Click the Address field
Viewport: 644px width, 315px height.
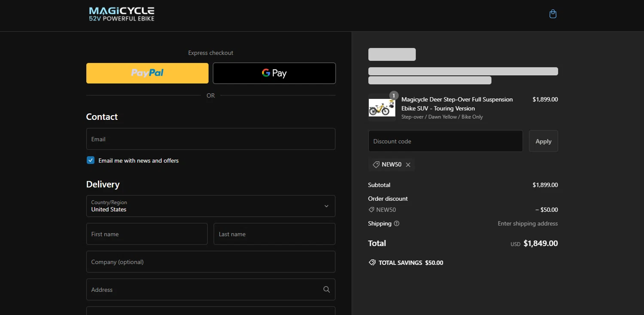click(x=211, y=290)
